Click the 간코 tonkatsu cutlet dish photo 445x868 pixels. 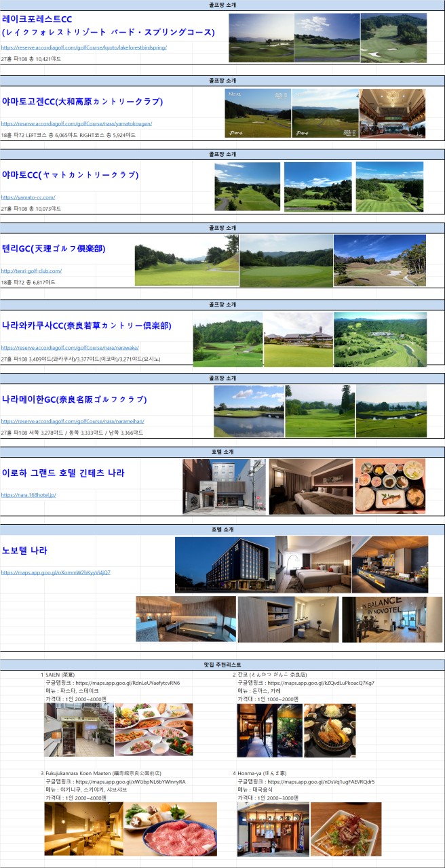coord(329,730)
